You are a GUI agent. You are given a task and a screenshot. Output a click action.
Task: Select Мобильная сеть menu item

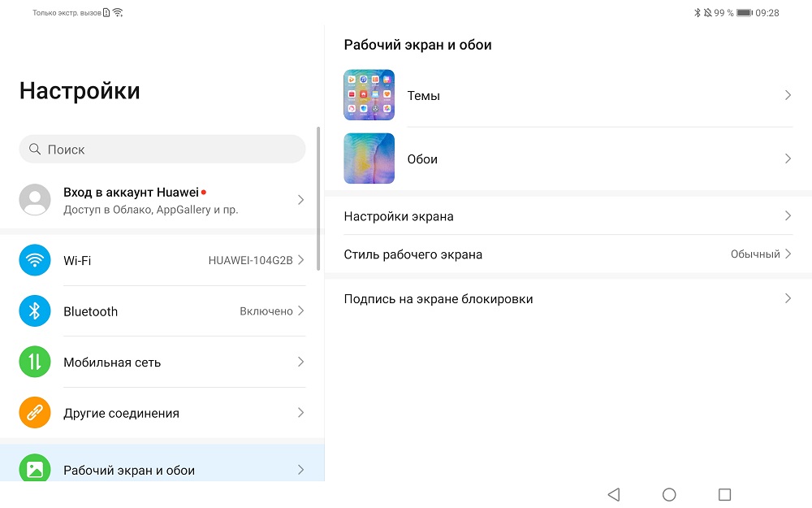pos(162,362)
